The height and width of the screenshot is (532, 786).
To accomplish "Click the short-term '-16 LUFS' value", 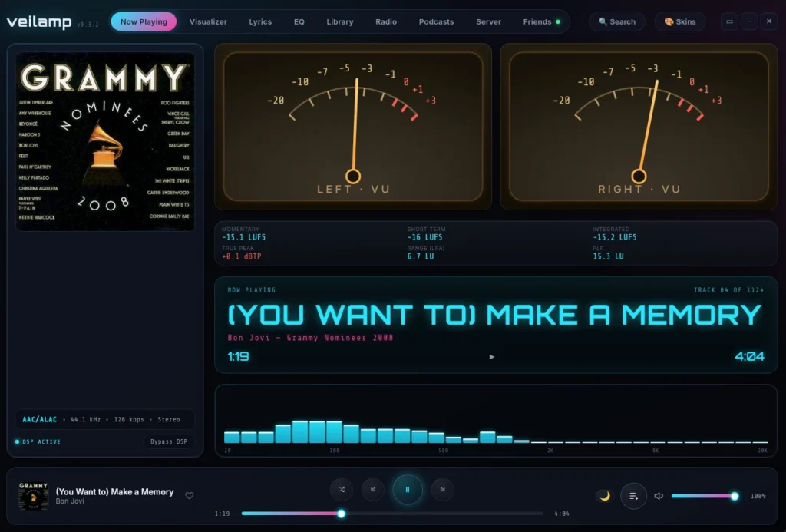I will 424,237.
